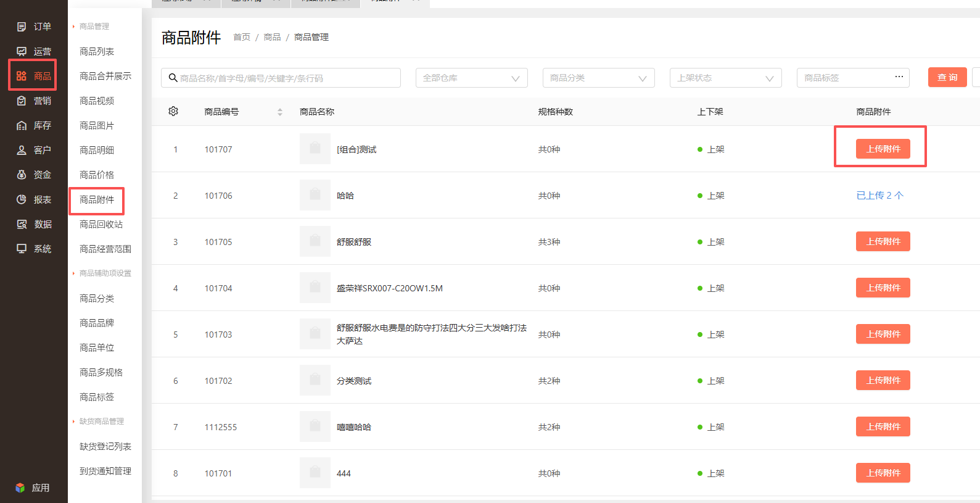Image resolution: width=980 pixels, height=503 pixels.
Task: Upload attachment for 分类测试 product
Action: click(883, 380)
